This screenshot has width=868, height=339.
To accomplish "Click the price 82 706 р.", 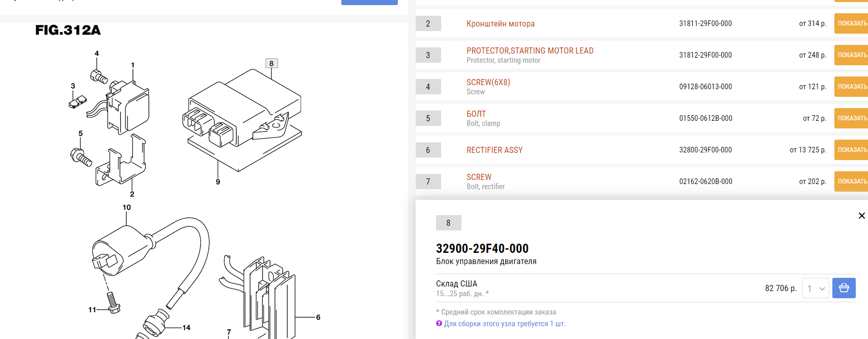I will [780, 288].
